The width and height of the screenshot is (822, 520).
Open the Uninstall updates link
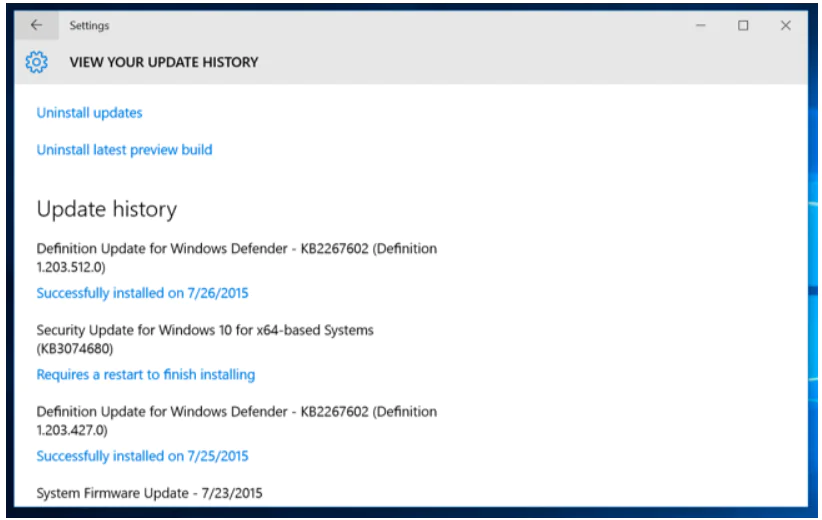(x=89, y=113)
